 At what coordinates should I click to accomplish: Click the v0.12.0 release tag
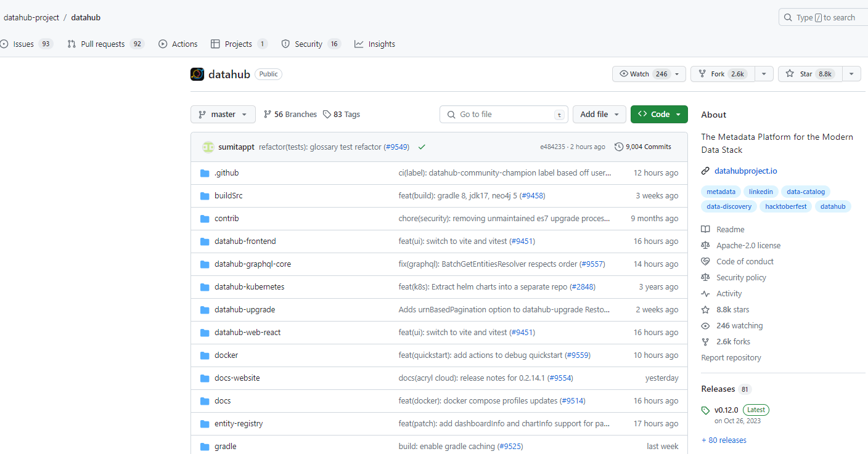726,410
